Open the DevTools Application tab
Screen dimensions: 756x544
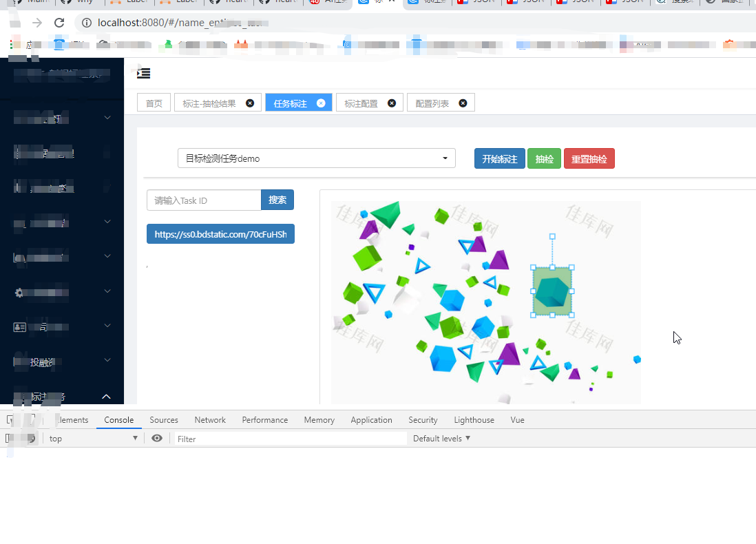coord(371,419)
